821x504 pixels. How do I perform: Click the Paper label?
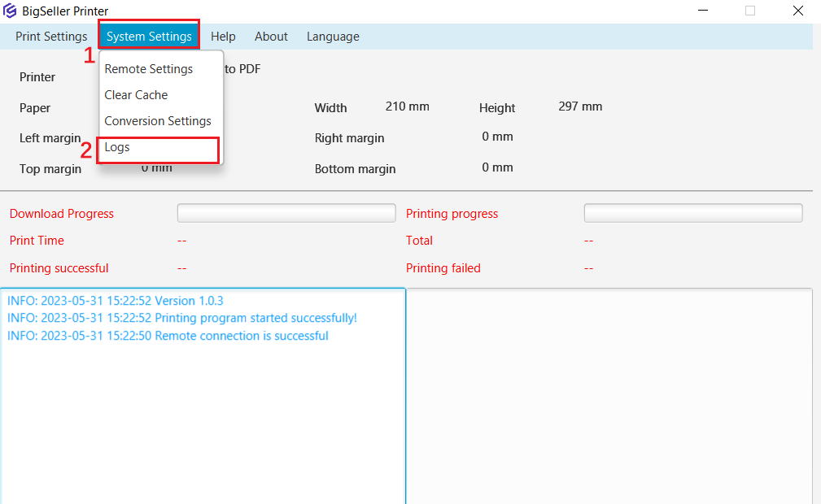(x=35, y=108)
